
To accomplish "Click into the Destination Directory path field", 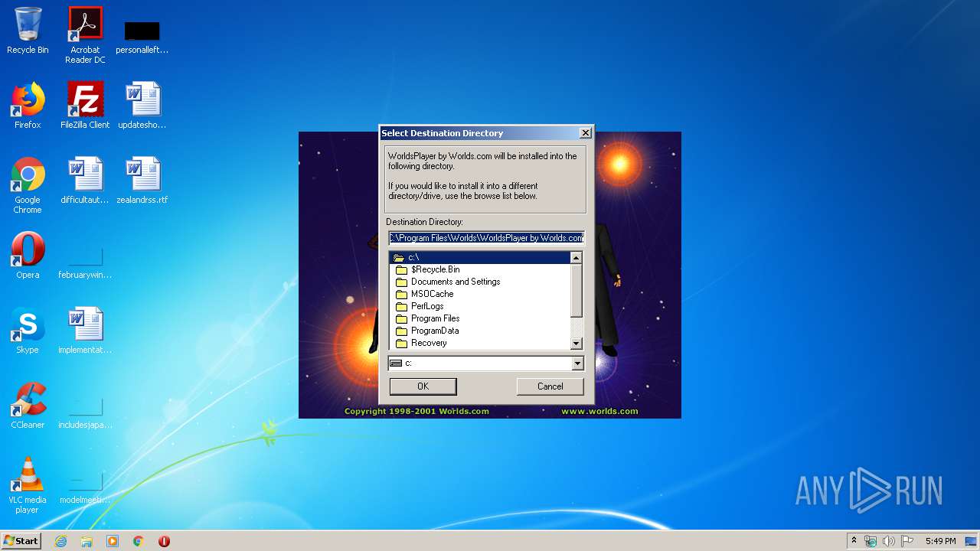I will [x=486, y=238].
